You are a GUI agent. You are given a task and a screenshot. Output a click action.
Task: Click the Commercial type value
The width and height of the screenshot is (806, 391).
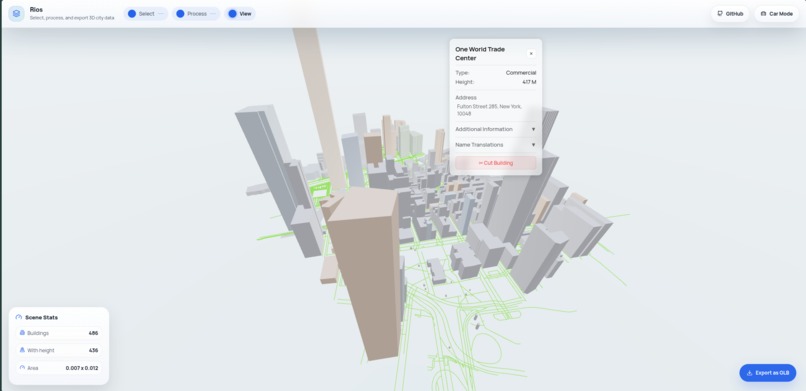pyautogui.click(x=521, y=73)
